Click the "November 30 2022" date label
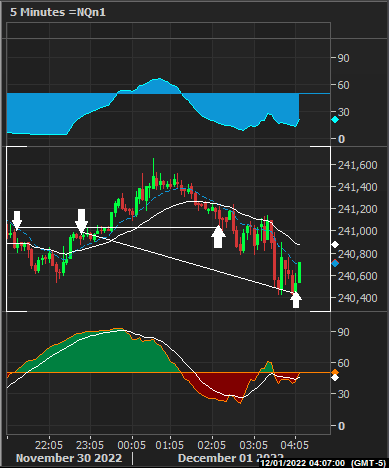Image resolution: width=389 pixels, height=468 pixels. click(69, 458)
